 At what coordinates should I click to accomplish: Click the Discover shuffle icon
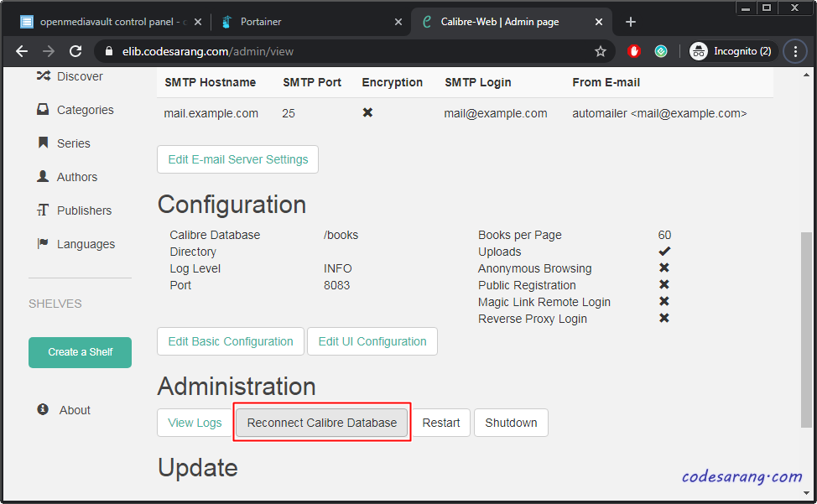[x=44, y=76]
